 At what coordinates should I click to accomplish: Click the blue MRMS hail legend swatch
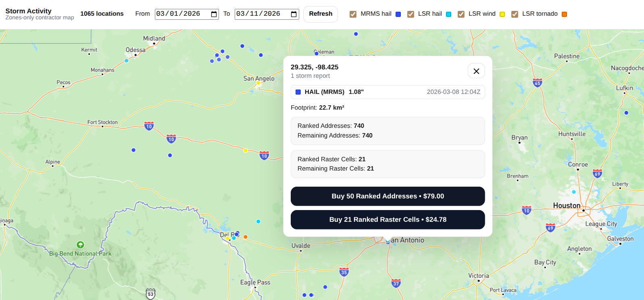(398, 14)
